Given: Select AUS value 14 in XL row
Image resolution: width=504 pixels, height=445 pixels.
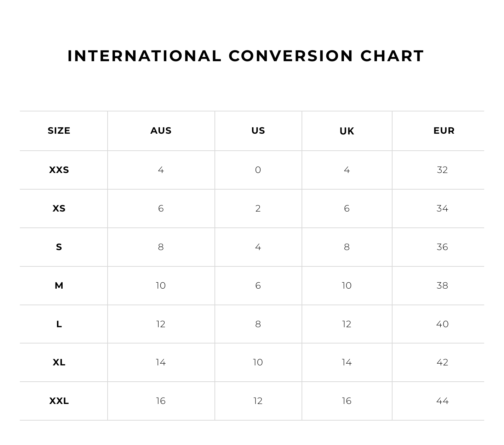Looking at the screenshot, I should click(161, 362).
